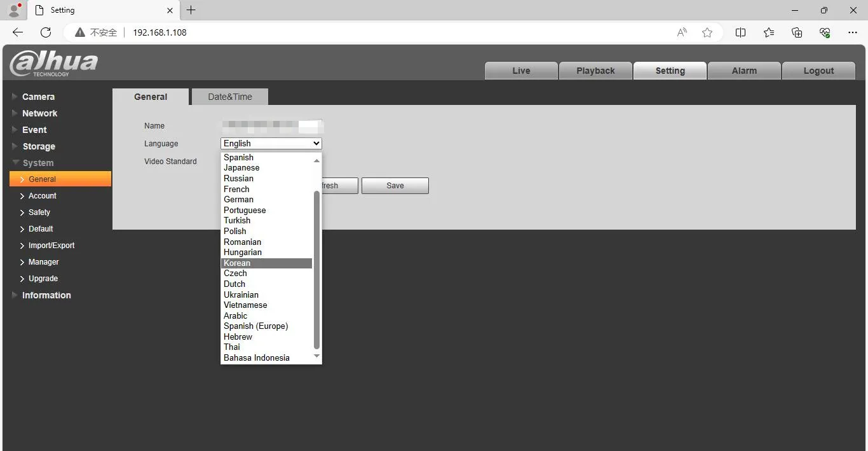Click the browser back arrow

[18, 32]
